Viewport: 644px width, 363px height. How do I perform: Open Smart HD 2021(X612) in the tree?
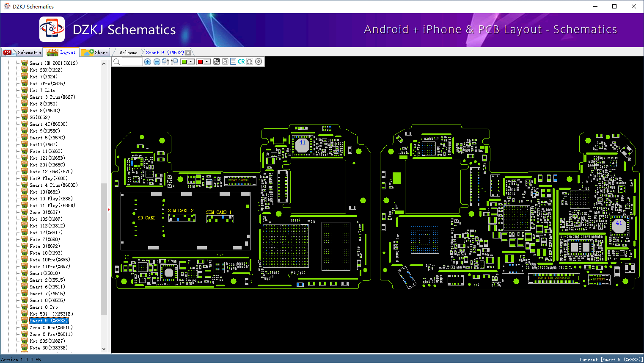pos(54,63)
